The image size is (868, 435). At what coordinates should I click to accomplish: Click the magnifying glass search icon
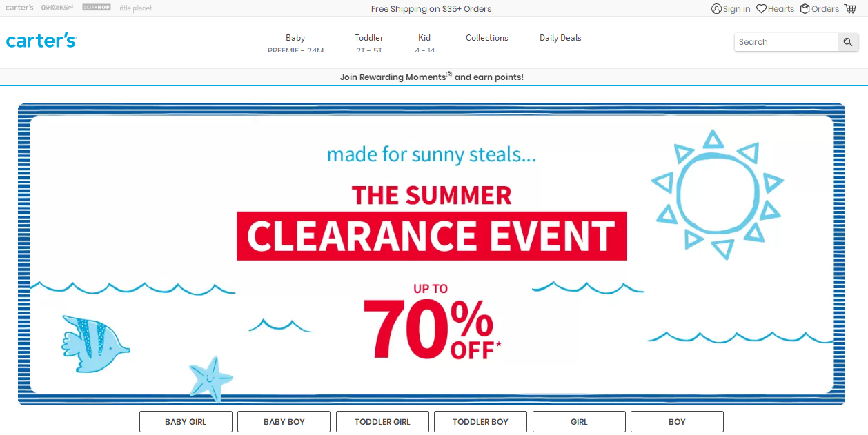tap(848, 42)
